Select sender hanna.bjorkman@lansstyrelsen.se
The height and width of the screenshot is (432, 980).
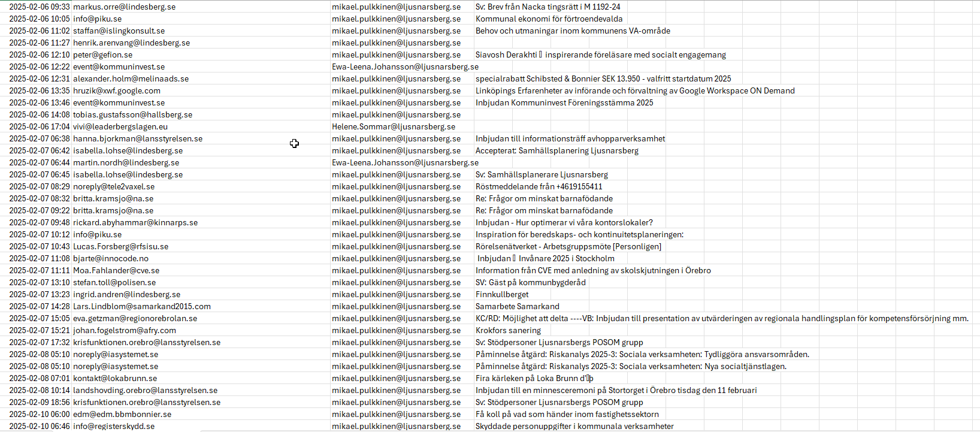click(x=138, y=138)
